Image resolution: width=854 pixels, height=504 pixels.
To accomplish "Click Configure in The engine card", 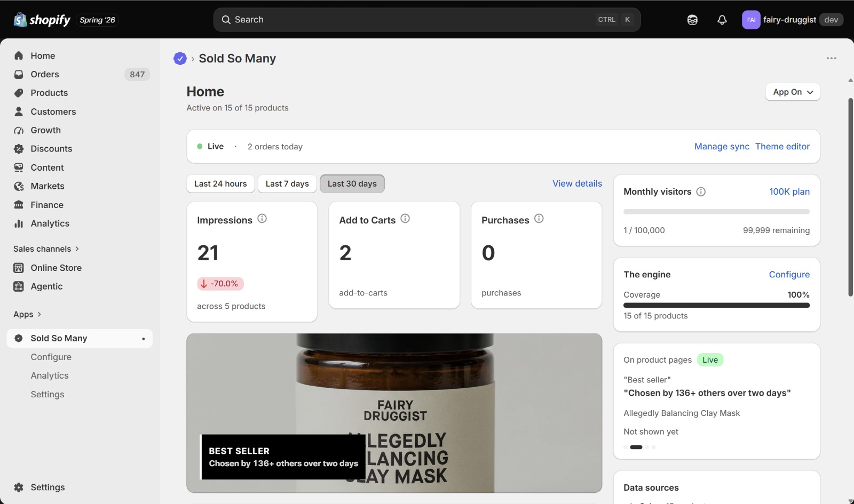I will [x=789, y=274].
